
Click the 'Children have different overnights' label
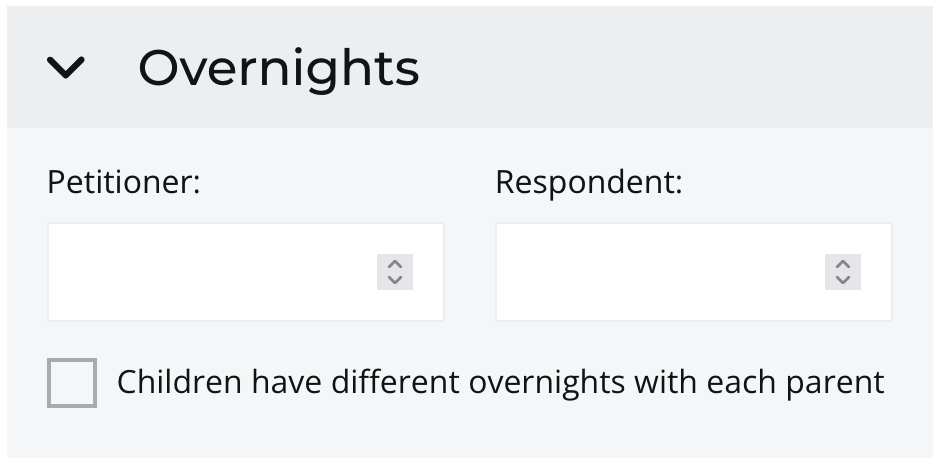click(500, 382)
